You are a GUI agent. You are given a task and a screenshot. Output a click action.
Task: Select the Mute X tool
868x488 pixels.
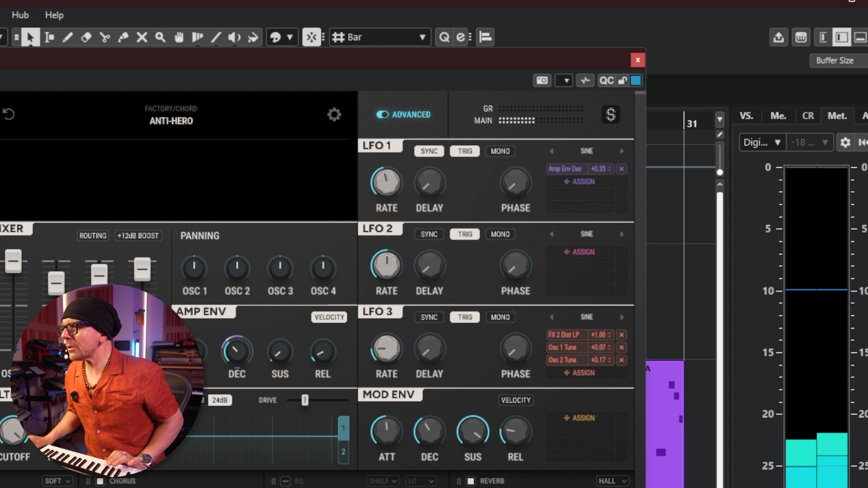pyautogui.click(x=142, y=37)
